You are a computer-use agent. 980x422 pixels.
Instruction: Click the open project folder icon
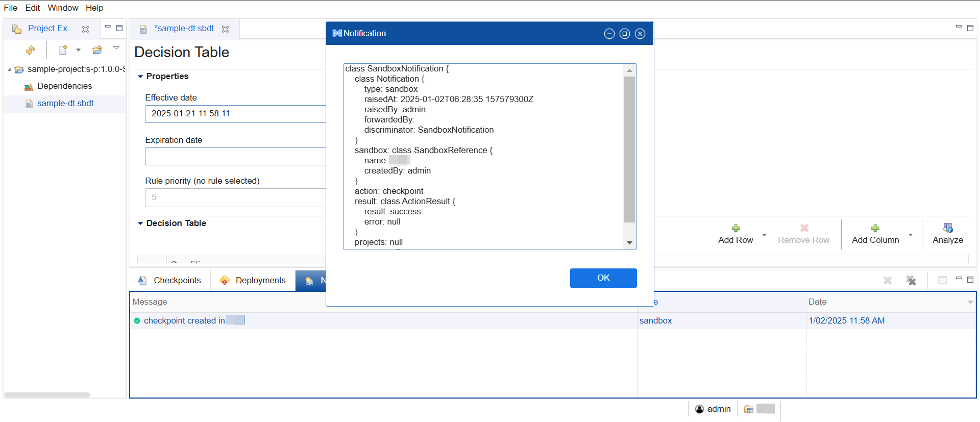tap(97, 50)
